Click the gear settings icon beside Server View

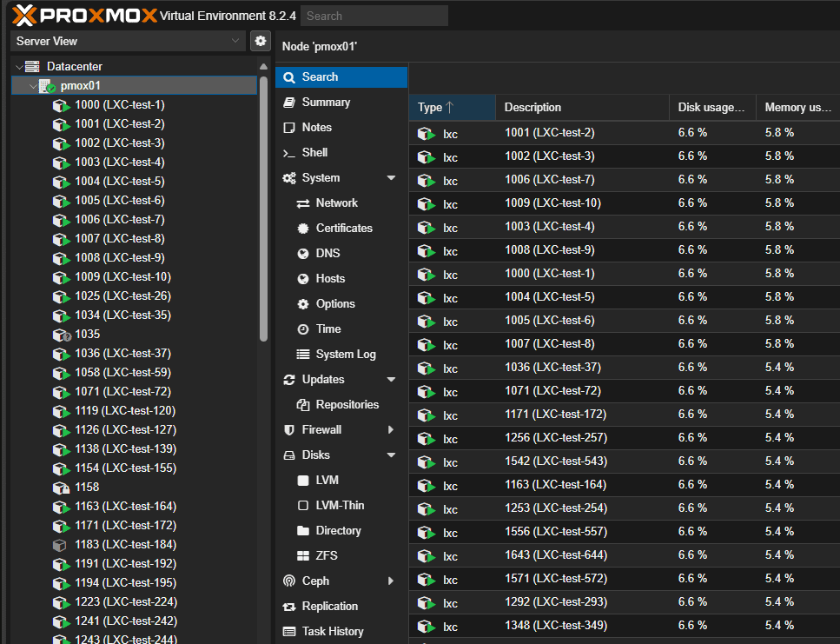click(261, 41)
